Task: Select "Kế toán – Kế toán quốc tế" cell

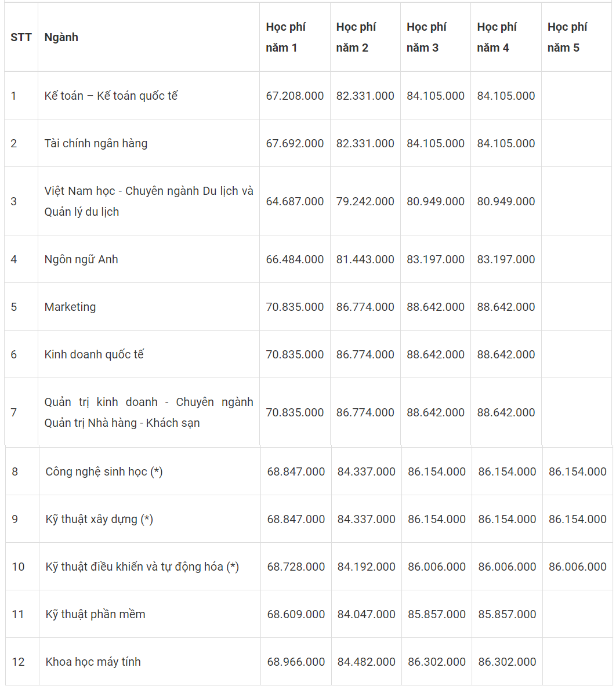Action: tap(111, 96)
